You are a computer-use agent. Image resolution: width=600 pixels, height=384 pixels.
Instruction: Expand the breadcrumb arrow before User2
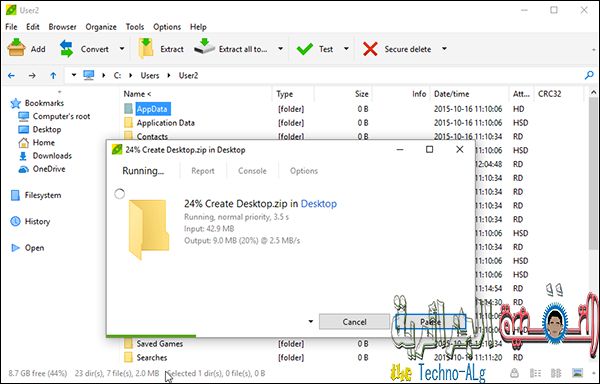coord(169,75)
